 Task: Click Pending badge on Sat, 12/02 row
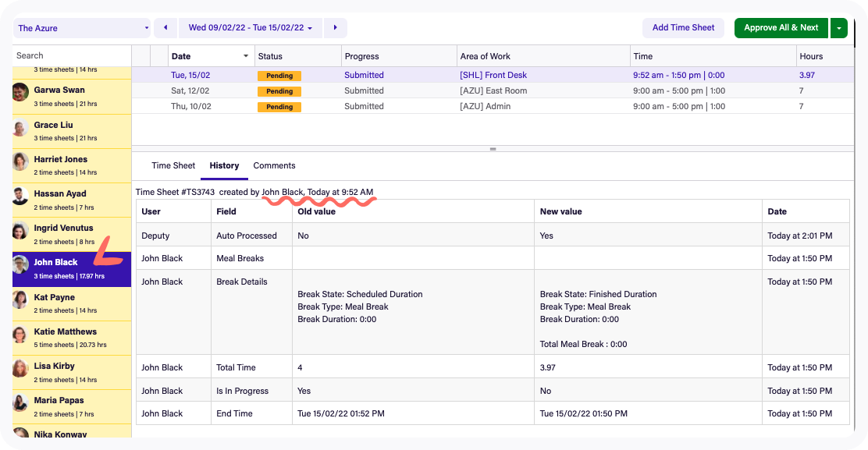pyautogui.click(x=279, y=91)
